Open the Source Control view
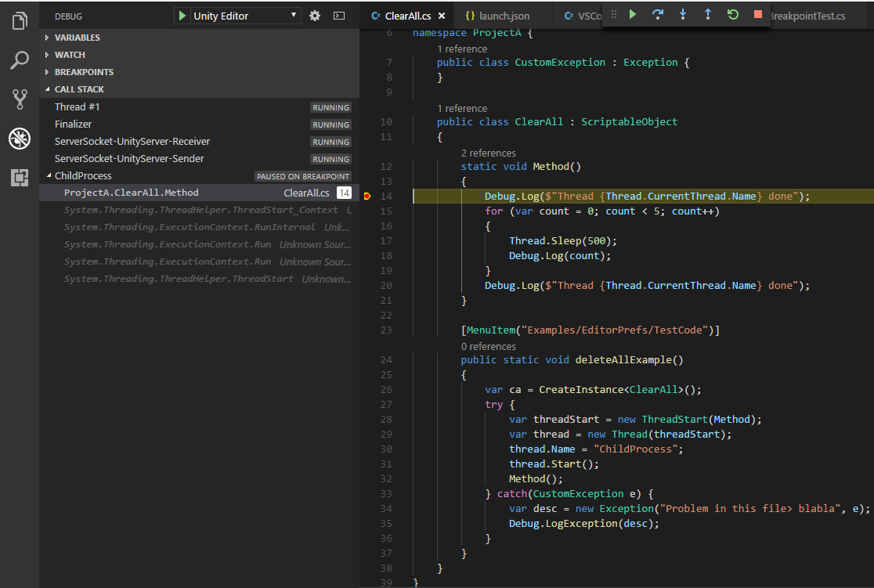The width and height of the screenshot is (874, 588). 20,99
